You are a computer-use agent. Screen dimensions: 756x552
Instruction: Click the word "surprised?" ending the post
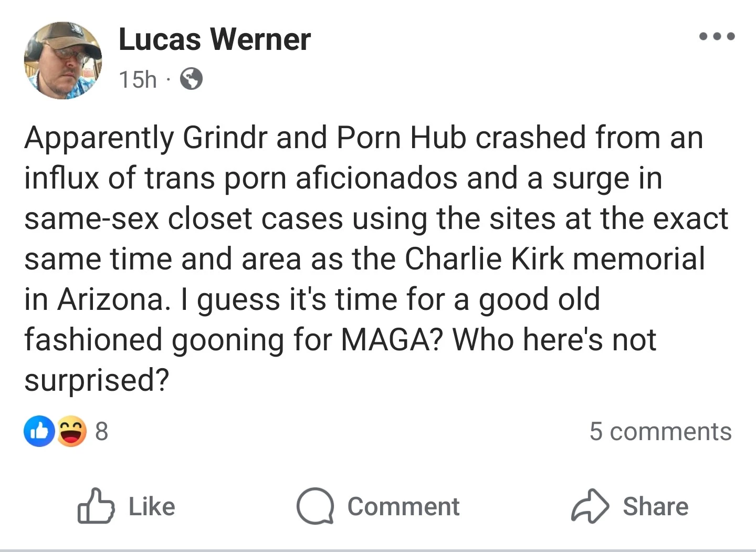pyautogui.click(x=97, y=380)
